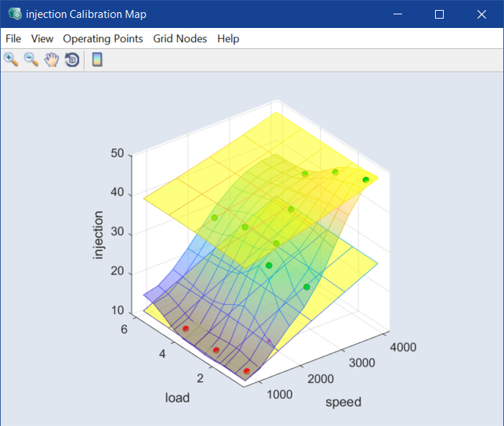Click the speed axis label
504x426 pixels.
[343, 402]
